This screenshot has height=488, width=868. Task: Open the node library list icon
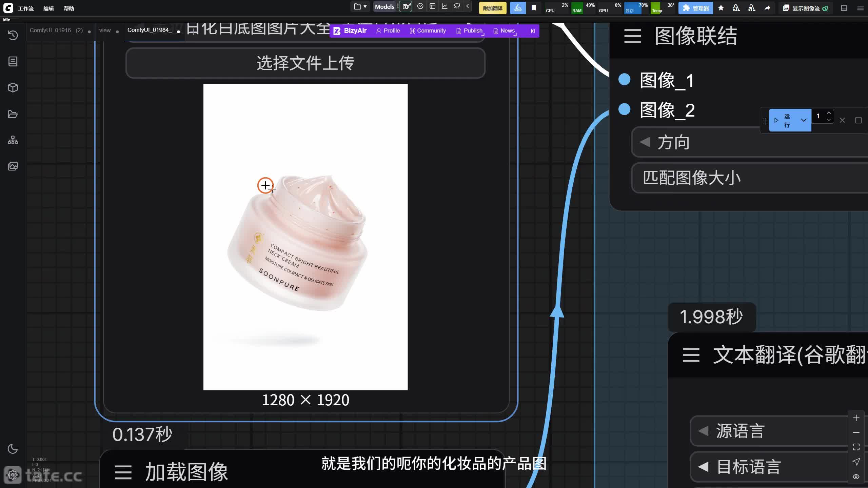coord(13,61)
